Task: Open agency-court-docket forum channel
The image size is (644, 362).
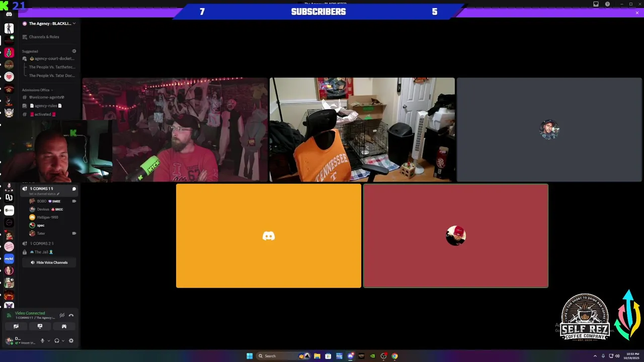Action: (x=49, y=58)
